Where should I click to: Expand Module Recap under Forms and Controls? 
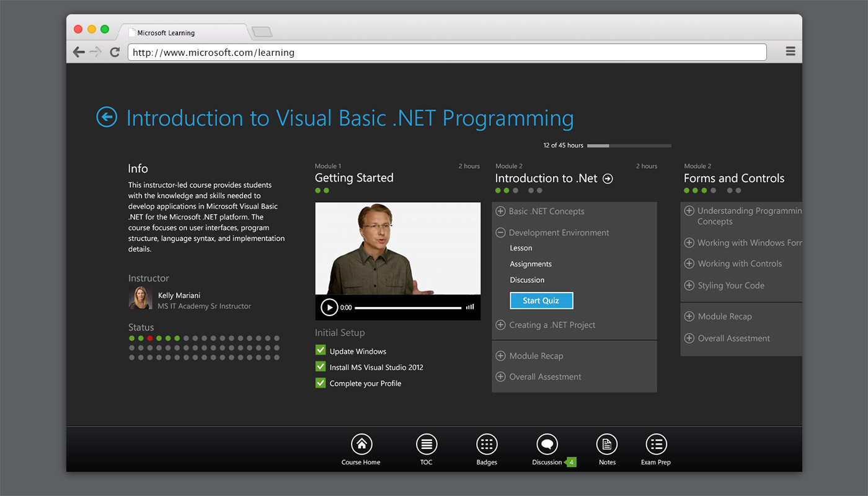tap(689, 316)
